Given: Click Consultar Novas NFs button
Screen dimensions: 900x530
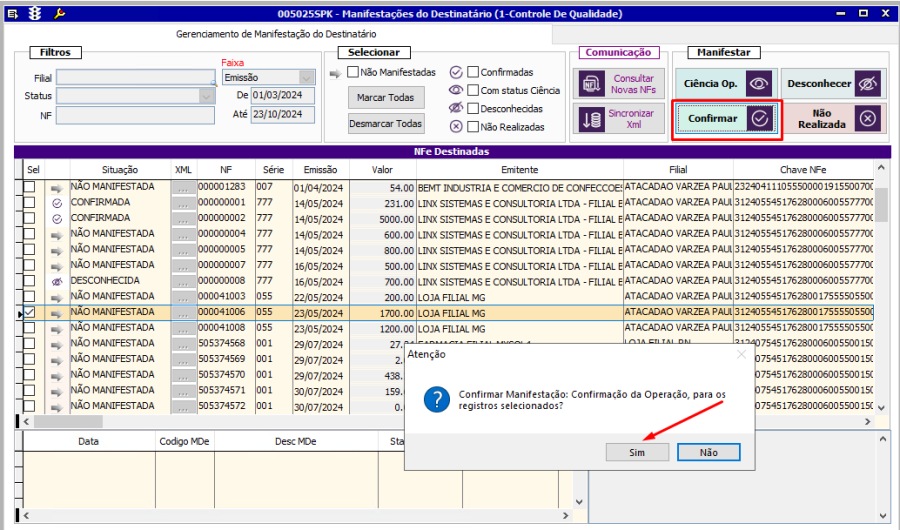Looking at the screenshot, I should pos(618,84).
